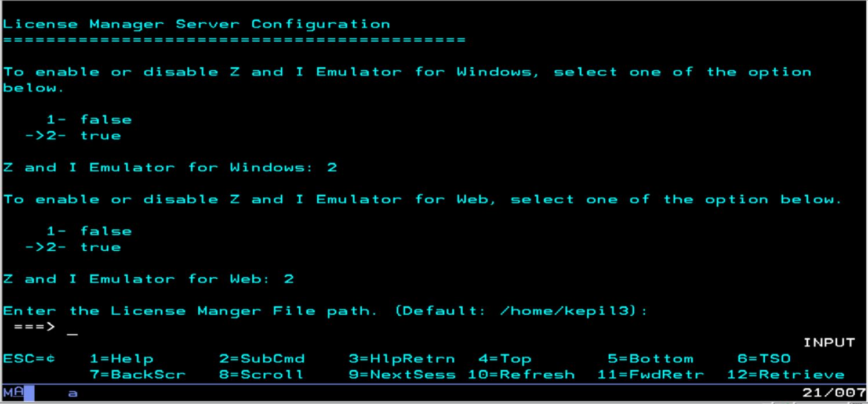This screenshot has width=868, height=404.
Task: Click the 21/007 cursor position indicator
Action: click(x=834, y=393)
